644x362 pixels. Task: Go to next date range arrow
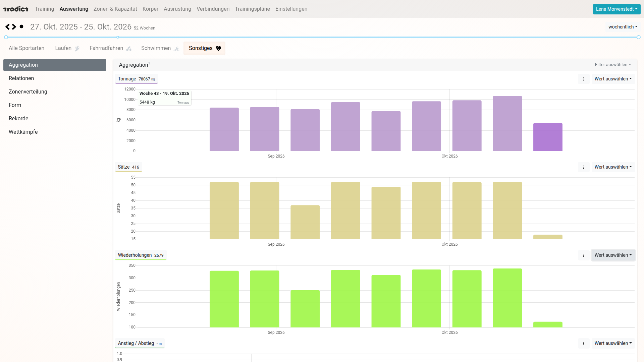click(14, 27)
